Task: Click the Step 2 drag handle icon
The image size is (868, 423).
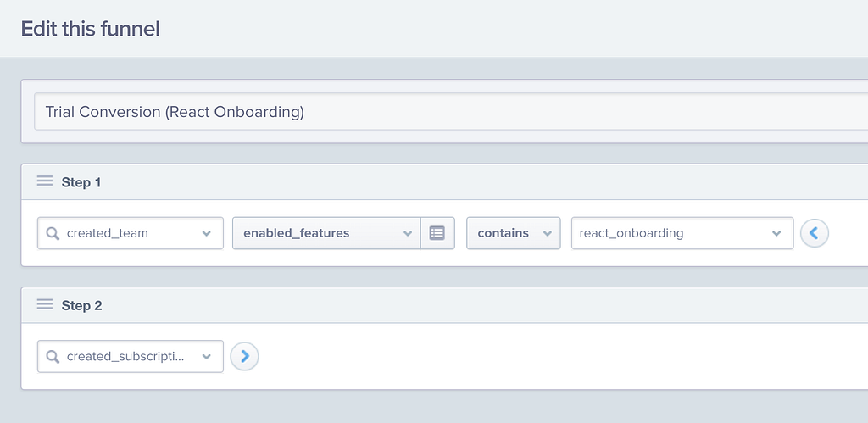Action: [45, 305]
